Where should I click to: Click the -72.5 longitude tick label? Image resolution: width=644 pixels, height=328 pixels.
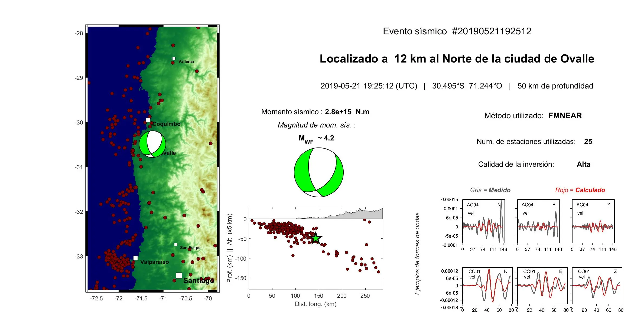point(96,299)
